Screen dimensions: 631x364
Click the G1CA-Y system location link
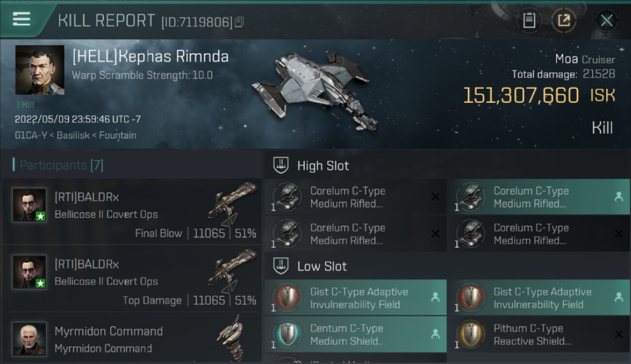pos(31,135)
